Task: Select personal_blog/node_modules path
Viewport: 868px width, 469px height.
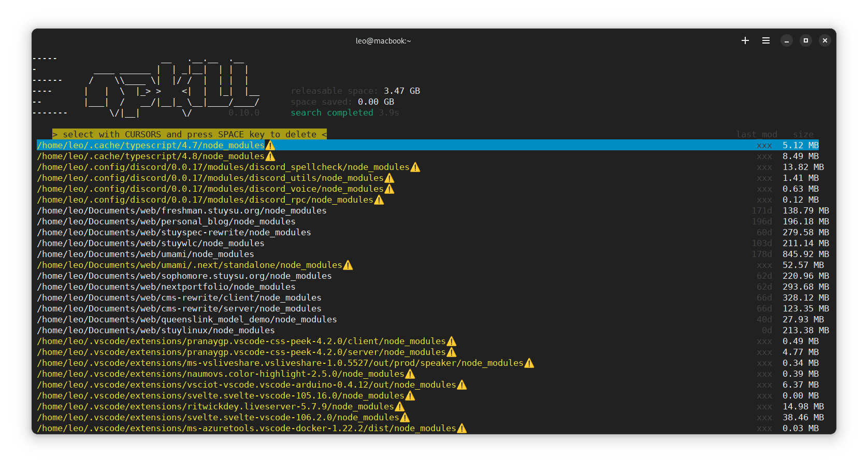Action: (x=166, y=222)
